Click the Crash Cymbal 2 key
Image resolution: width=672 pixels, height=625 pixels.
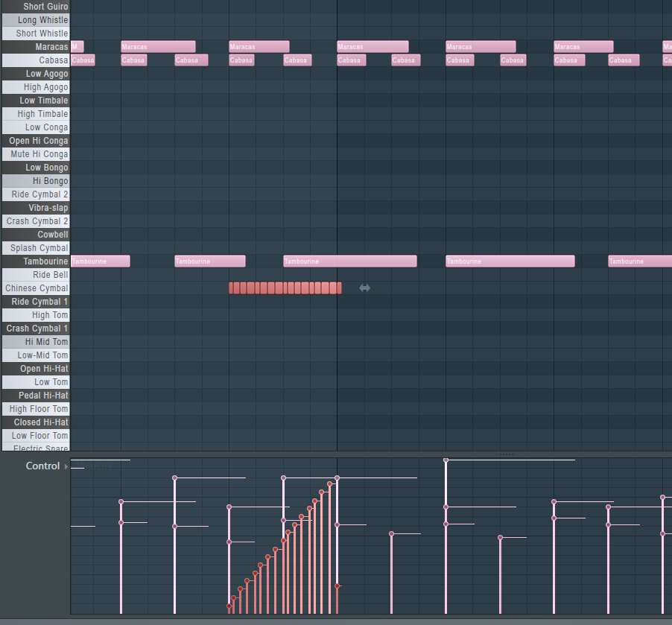click(36, 221)
